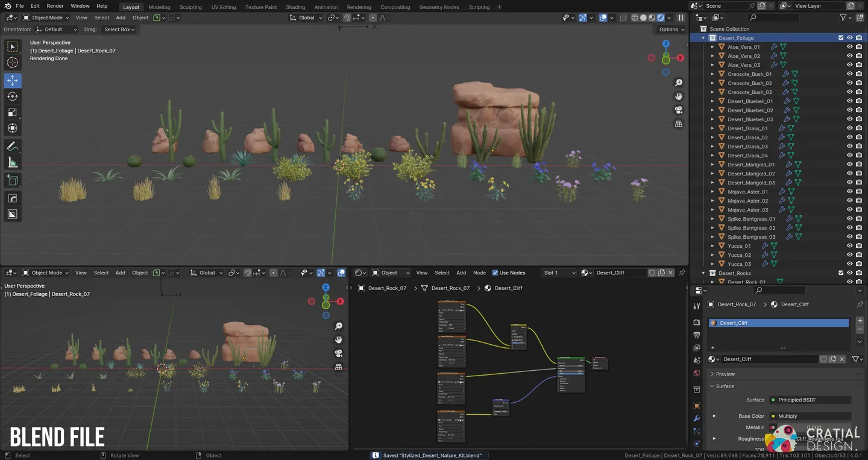Image resolution: width=868 pixels, height=460 pixels.
Task: Click Multiply base color link button
Action: (x=810, y=416)
